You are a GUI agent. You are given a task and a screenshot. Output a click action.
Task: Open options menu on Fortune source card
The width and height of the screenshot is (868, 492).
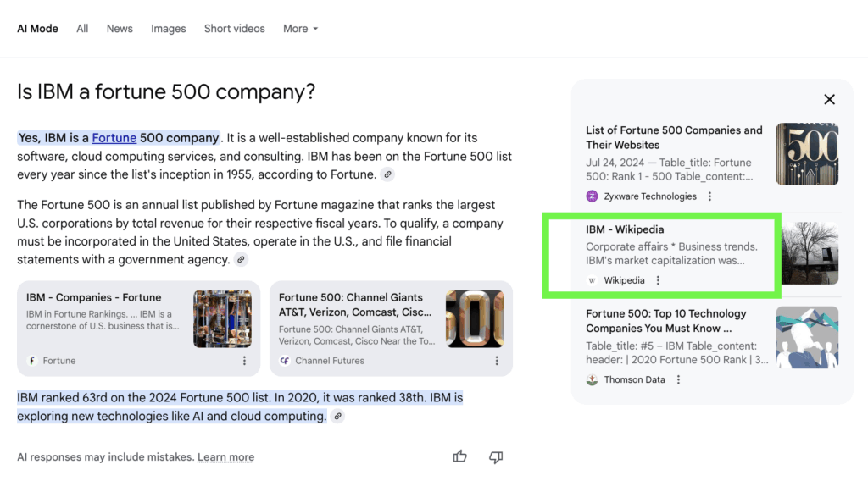244,361
